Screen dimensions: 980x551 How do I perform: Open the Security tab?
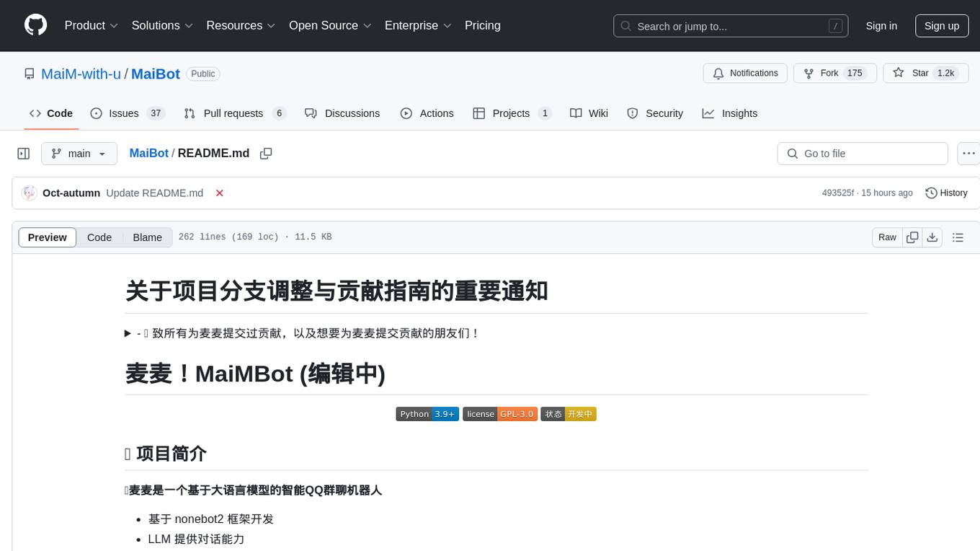[655, 113]
